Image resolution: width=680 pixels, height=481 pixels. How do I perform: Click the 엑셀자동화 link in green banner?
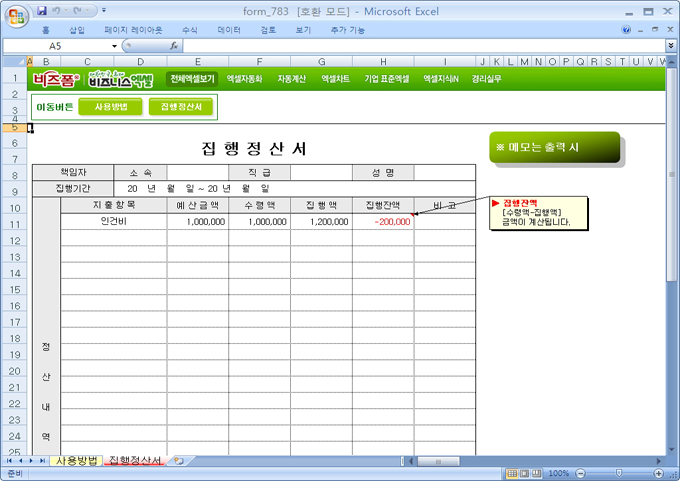(x=244, y=78)
